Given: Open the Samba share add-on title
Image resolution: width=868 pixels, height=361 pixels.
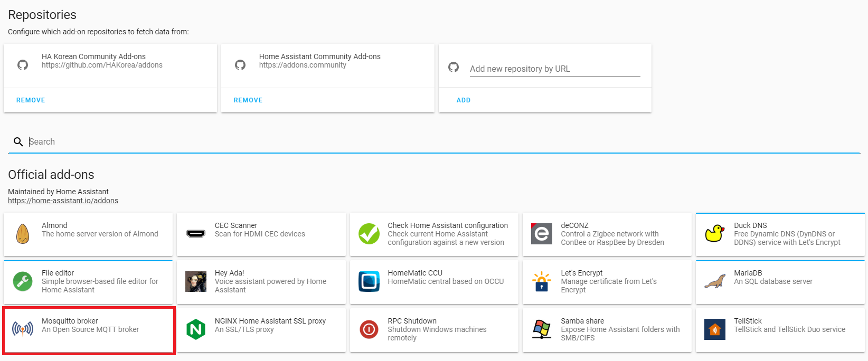Looking at the screenshot, I should pos(582,321).
